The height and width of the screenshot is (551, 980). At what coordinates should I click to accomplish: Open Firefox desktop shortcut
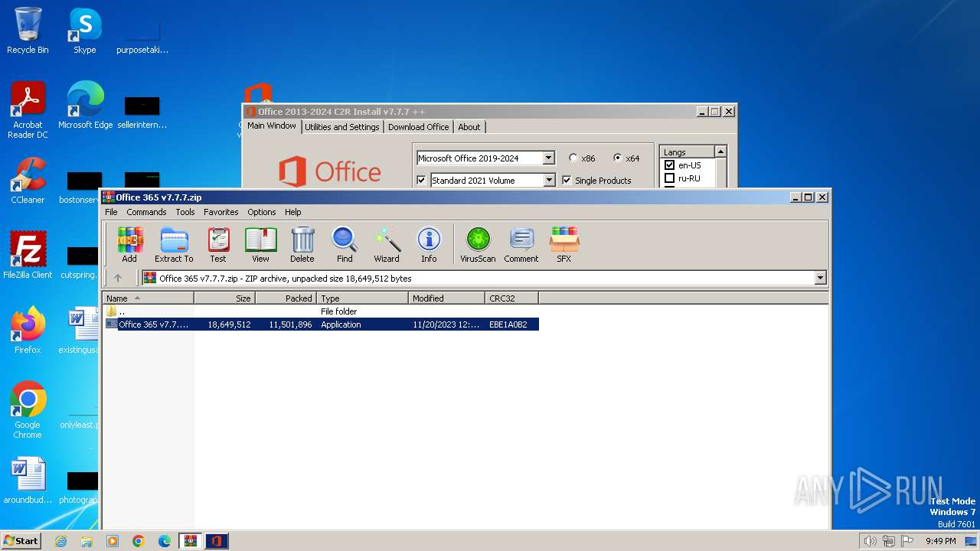tap(28, 330)
